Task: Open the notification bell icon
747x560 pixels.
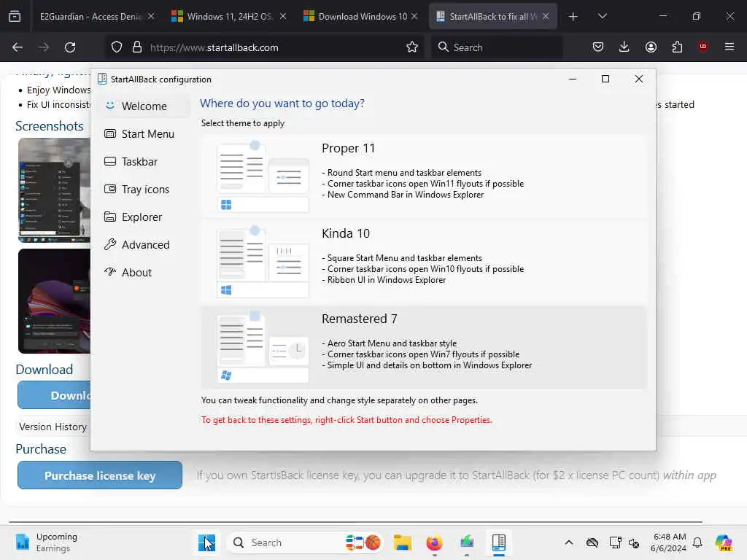Action: (x=697, y=542)
